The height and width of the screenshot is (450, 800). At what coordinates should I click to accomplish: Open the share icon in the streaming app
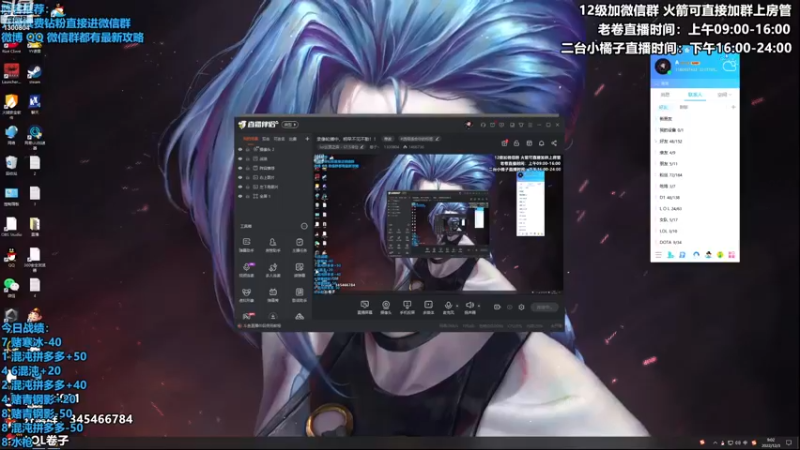pyautogui.click(x=554, y=143)
